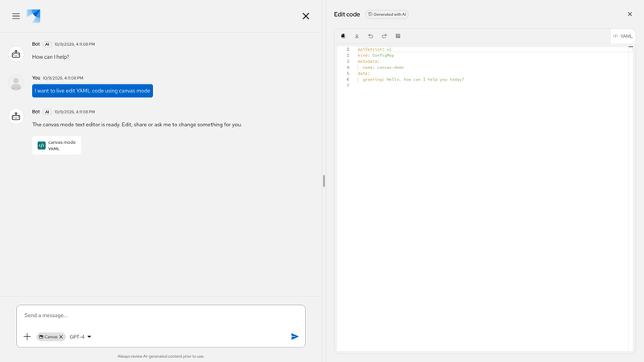Send the message with arrow button
Screen dimensions: 644x362
[295, 336]
